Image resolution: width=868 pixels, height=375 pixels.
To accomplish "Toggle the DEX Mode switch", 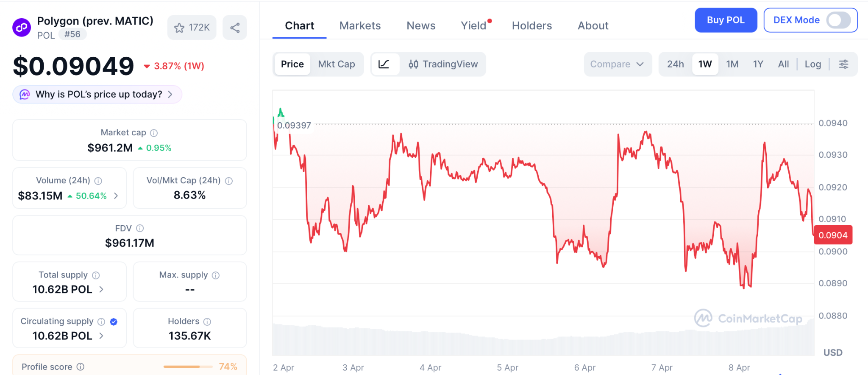I will (838, 20).
